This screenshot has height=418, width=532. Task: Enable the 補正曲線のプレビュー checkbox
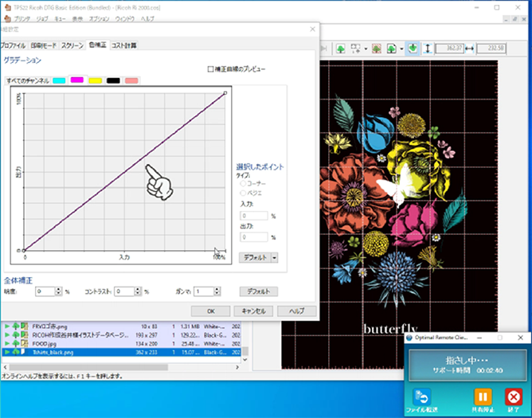(210, 69)
